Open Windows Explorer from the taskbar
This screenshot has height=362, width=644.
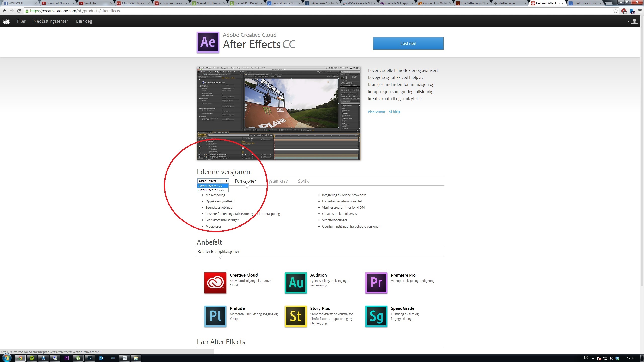pos(136,358)
